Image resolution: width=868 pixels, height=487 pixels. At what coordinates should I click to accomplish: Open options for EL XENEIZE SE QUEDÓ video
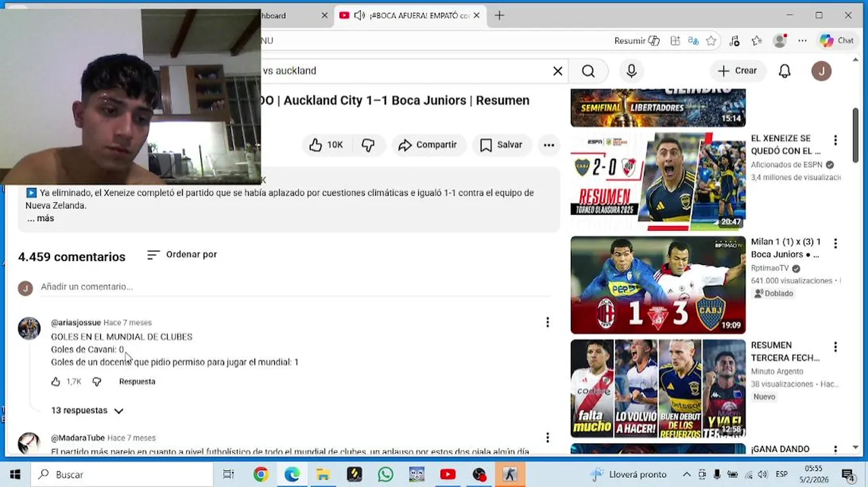[x=836, y=140]
